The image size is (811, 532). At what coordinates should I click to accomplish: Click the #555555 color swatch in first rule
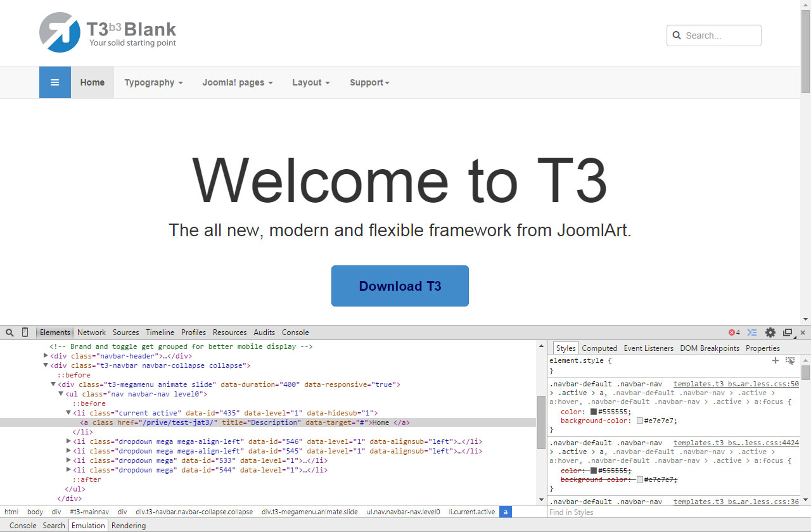(594, 412)
